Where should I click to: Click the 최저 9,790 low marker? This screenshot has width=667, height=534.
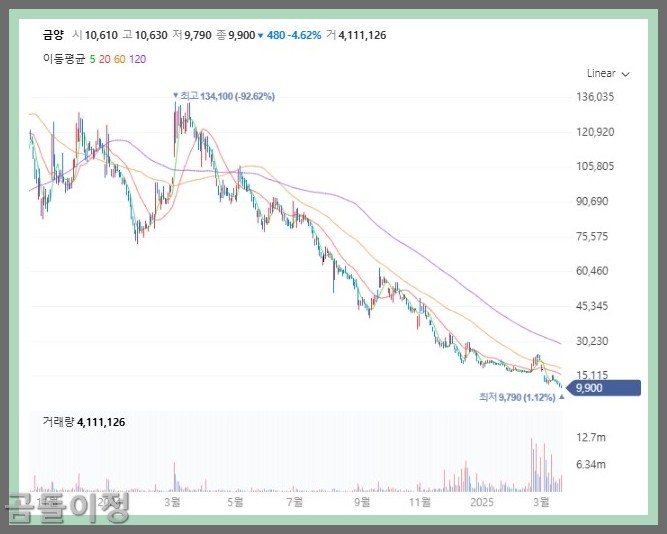point(522,397)
